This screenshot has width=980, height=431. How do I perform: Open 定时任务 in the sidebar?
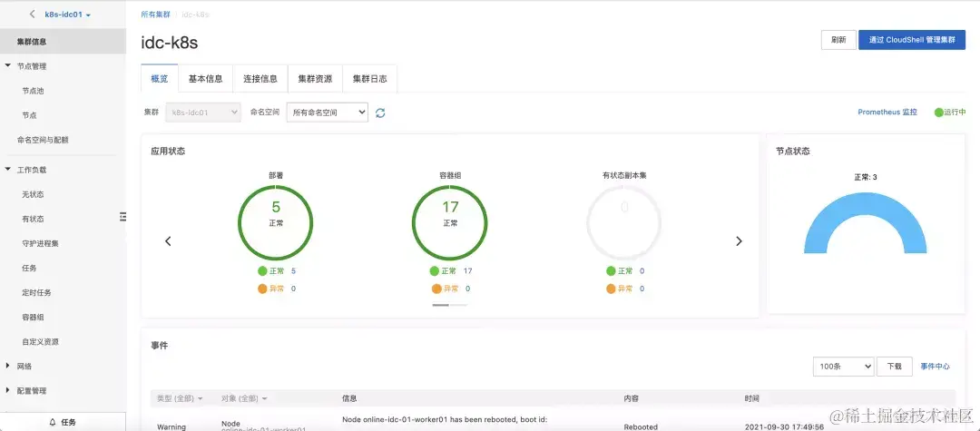click(x=36, y=292)
